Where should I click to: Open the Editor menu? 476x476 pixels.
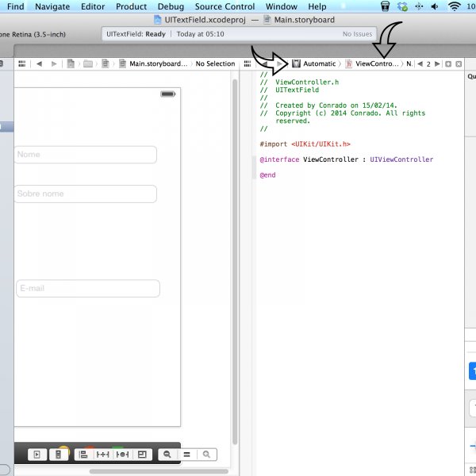pos(93,6)
